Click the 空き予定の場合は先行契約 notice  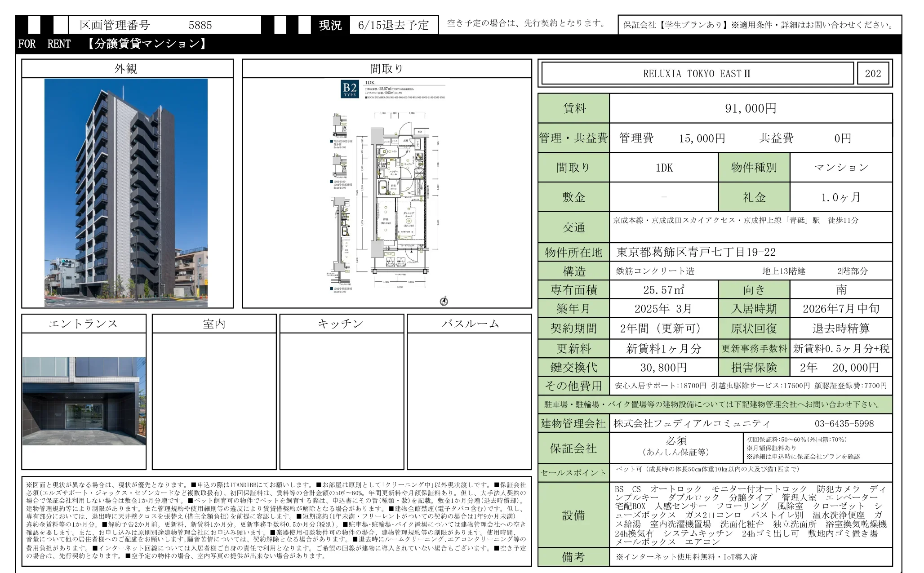click(527, 23)
